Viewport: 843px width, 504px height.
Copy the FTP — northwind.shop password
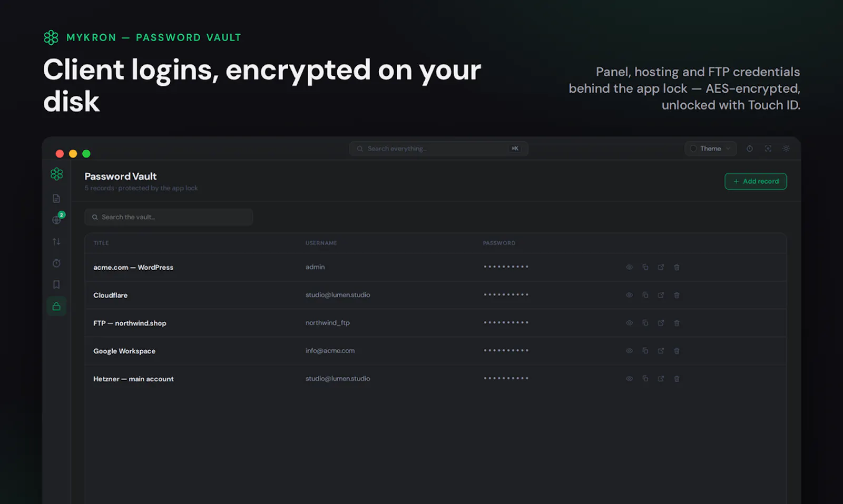645,323
